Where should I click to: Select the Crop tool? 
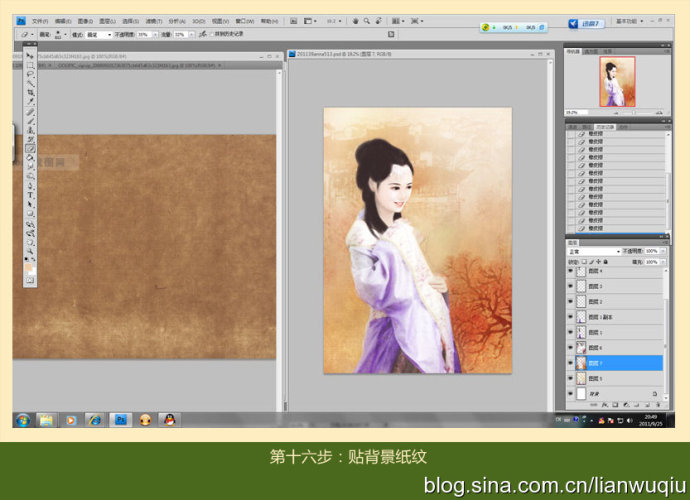[30, 93]
